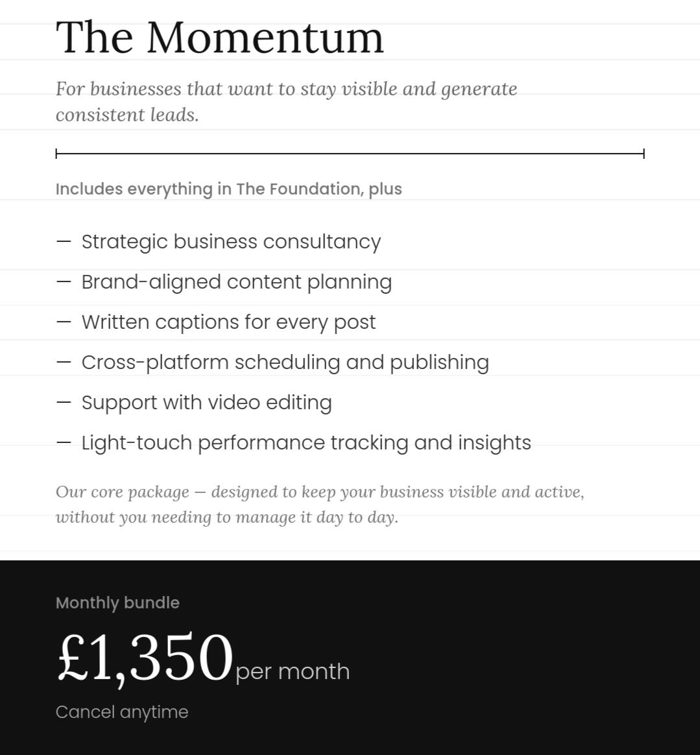The width and height of the screenshot is (700, 755).
Task: Click the dash before Strategic business consultancy
Action: 64,241
